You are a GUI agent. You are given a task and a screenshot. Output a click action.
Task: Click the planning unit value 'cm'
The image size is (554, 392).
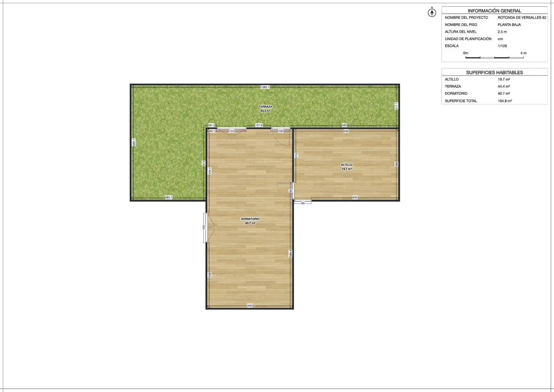500,39
